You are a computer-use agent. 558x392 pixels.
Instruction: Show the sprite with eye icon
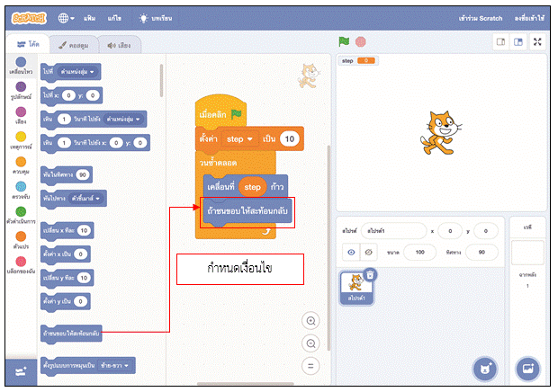tap(352, 253)
